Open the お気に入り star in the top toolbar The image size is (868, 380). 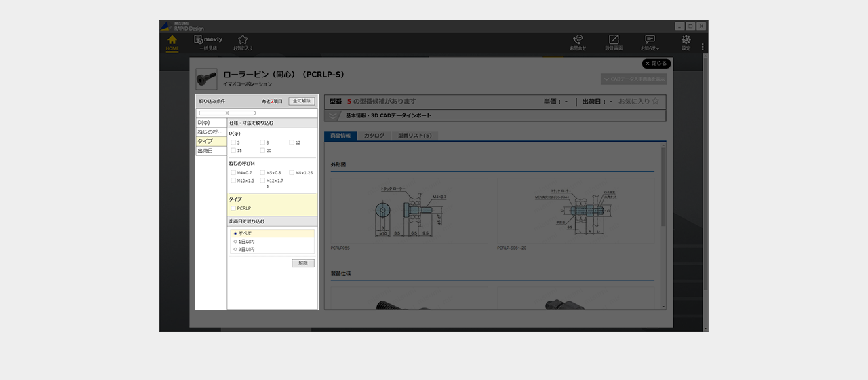tap(243, 42)
